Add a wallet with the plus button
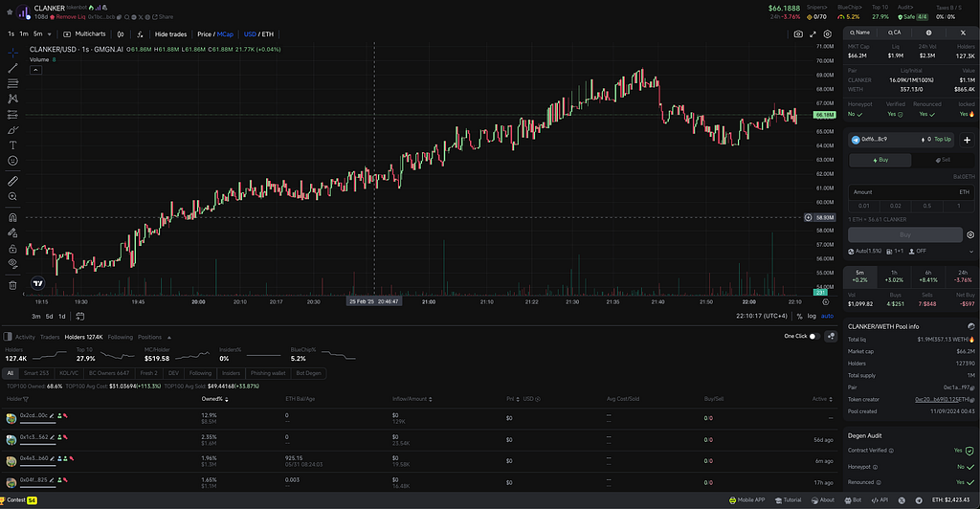Screen dimensions: 980x509 (x=967, y=140)
